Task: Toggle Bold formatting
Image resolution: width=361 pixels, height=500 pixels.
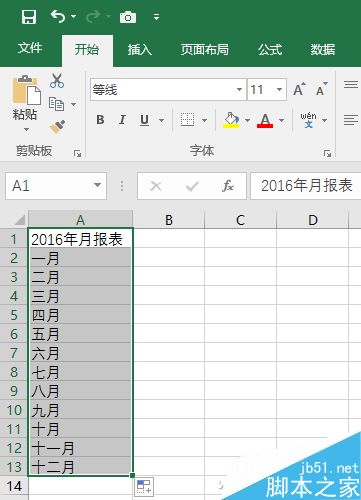Action: coord(100,120)
